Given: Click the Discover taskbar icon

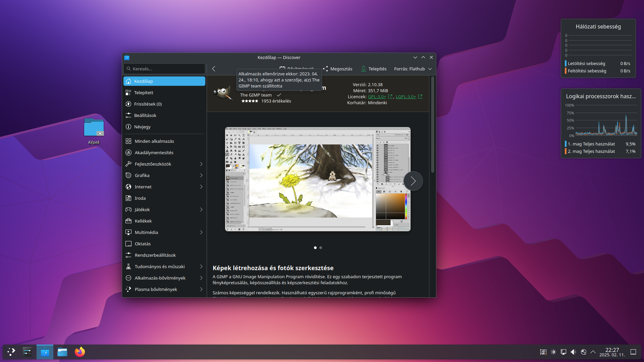Looking at the screenshot, I should [x=45, y=352].
